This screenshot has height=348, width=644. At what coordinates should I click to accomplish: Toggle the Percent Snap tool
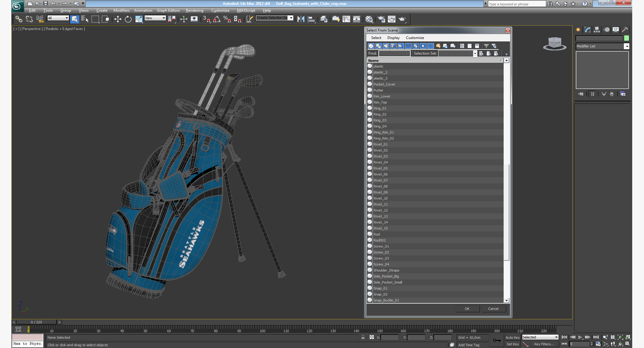click(227, 19)
